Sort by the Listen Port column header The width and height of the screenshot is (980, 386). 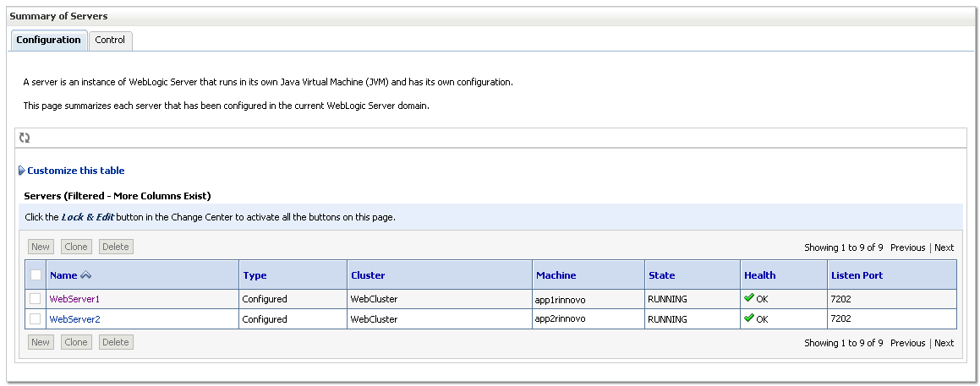(x=857, y=275)
